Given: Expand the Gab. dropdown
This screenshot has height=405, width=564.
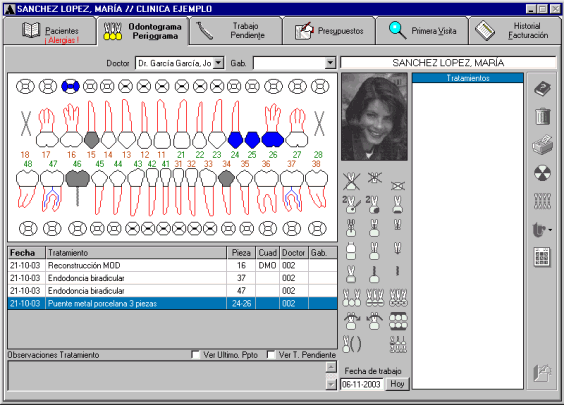Looking at the screenshot, I should [x=330, y=63].
